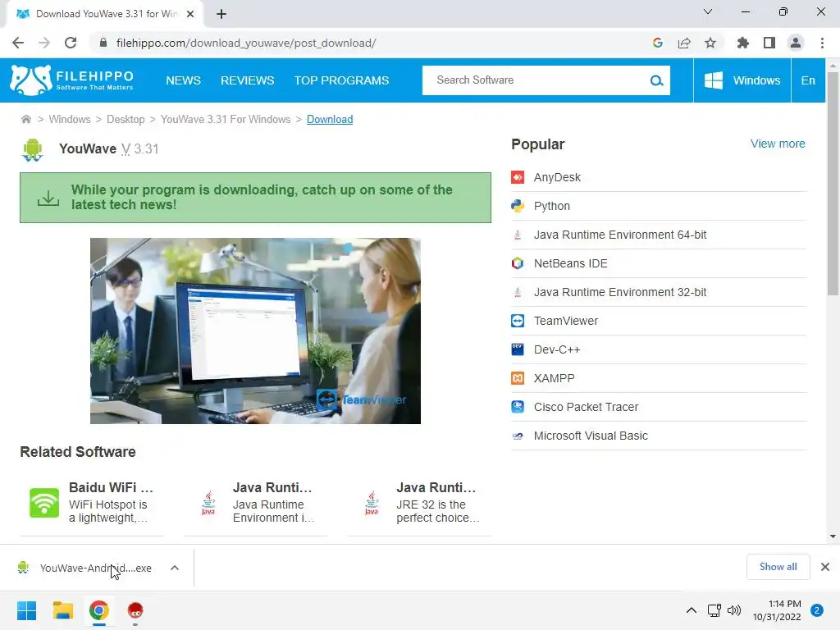The image size is (840, 630).
Task: Click the Python icon in Popular
Action: click(x=518, y=206)
